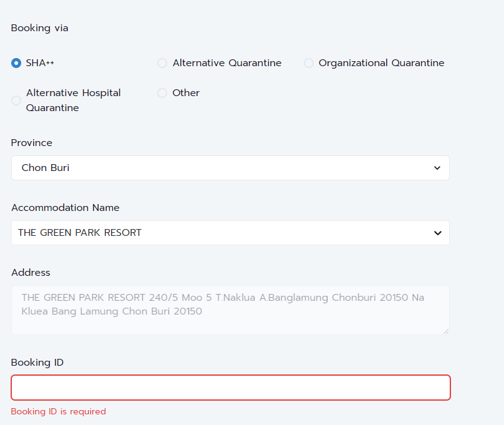The image size is (504, 425).
Task: Select the Other booking radio button
Action: pos(162,93)
